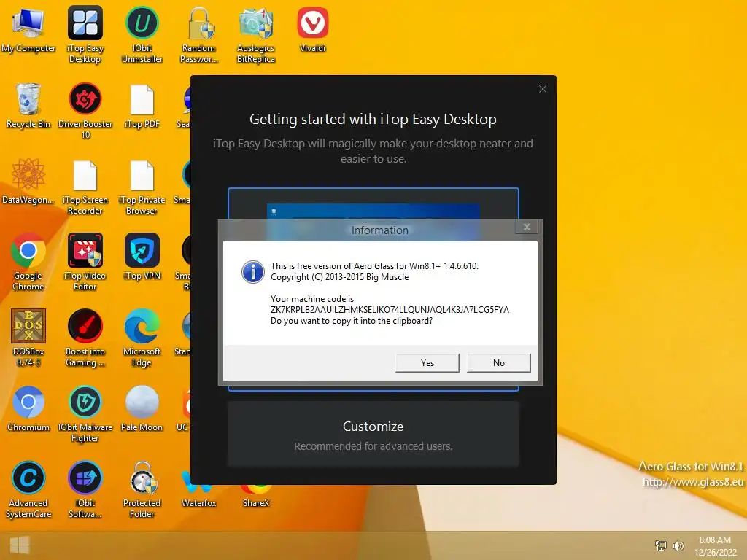
Task: Open Microsoft Edge desktop icon
Action: [142, 338]
